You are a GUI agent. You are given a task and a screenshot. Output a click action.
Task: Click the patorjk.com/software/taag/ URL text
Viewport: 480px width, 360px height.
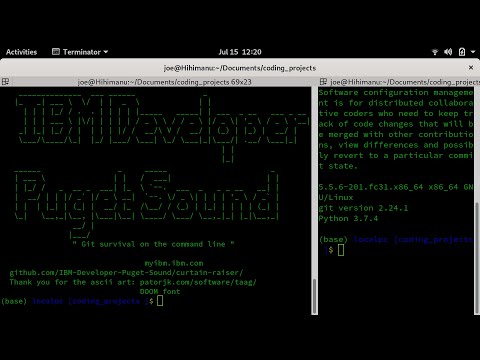(198, 282)
